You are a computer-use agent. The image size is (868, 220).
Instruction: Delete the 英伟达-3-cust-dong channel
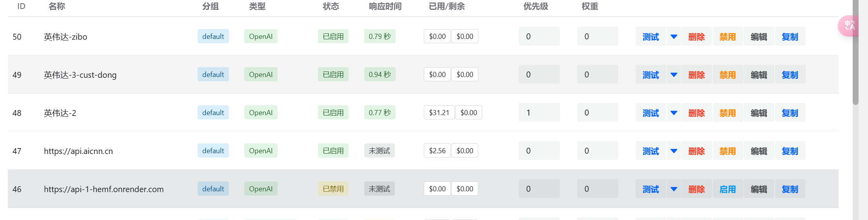click(x=697, y=75)
